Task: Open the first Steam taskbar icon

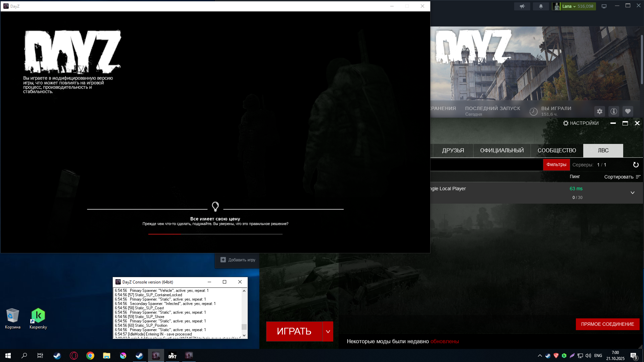Action: click(57, 356)
